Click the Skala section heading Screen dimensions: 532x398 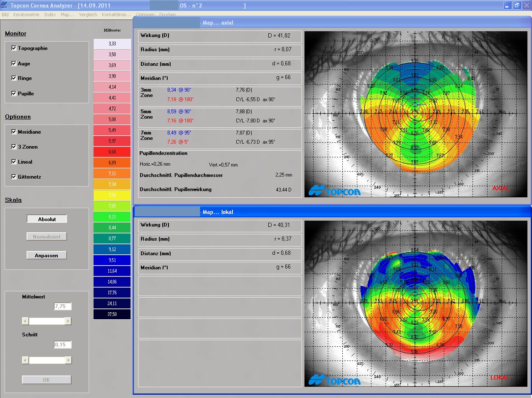[x=13, y=200]
